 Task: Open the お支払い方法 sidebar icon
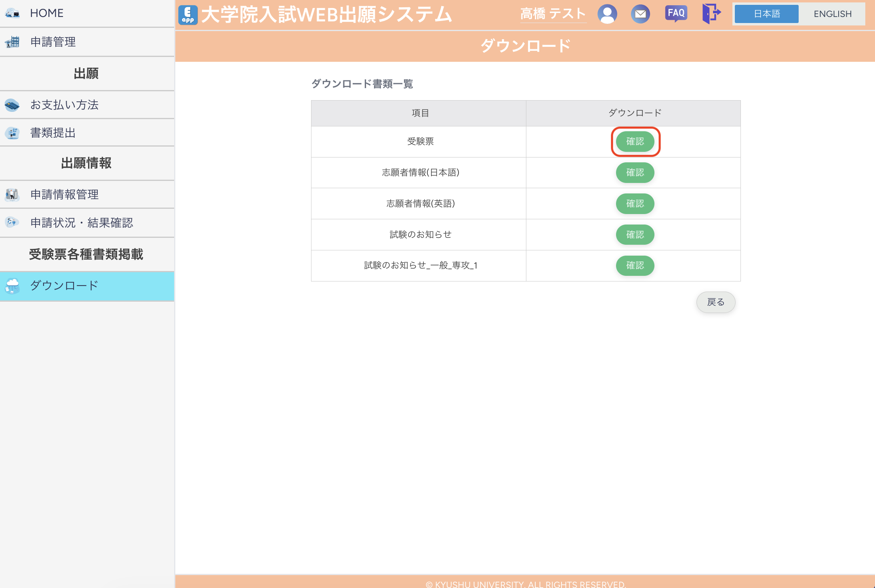point(12,104)
